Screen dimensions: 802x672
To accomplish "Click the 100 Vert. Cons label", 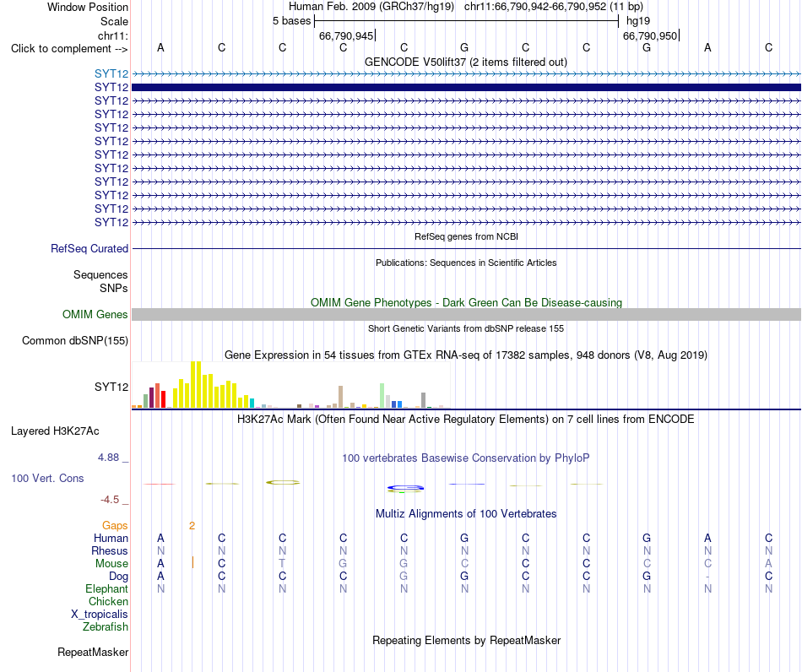I will [x=47, y=478].
